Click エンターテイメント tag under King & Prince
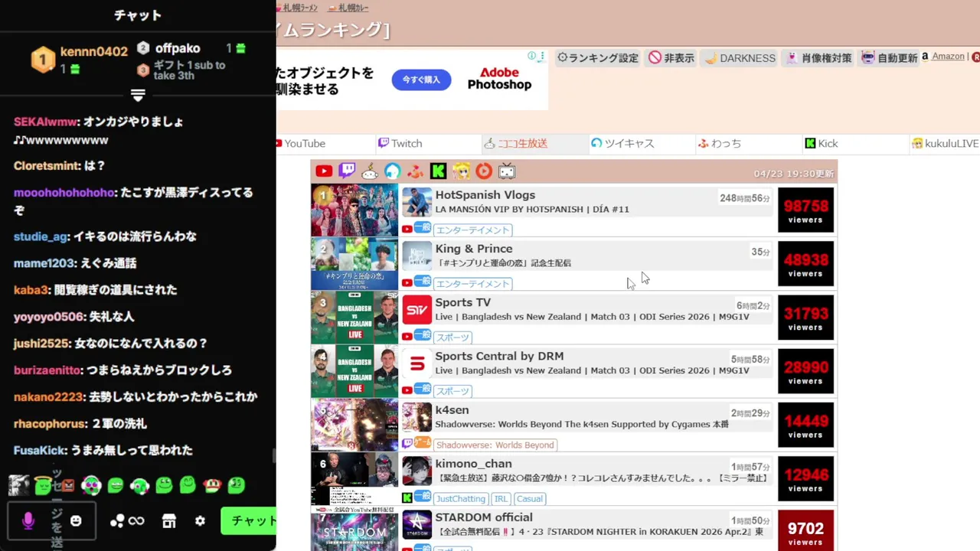Viewport: 980px width, 551px height. coord(472,283)
